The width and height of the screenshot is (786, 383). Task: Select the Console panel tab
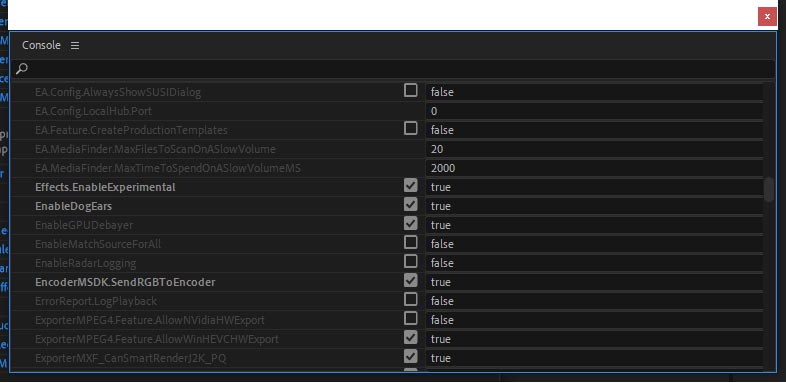click(x=41, y=45)
